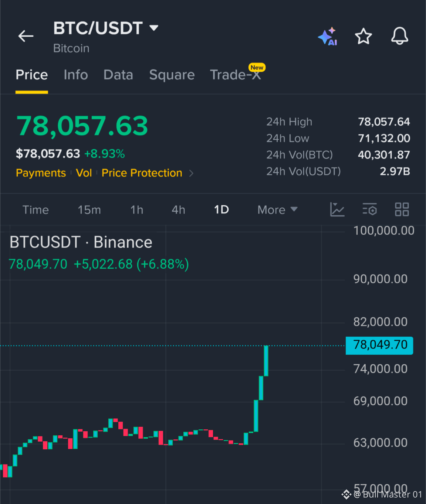
Task: Tap the 74,000.00 price axis label
Action: [x=381, y=369]
